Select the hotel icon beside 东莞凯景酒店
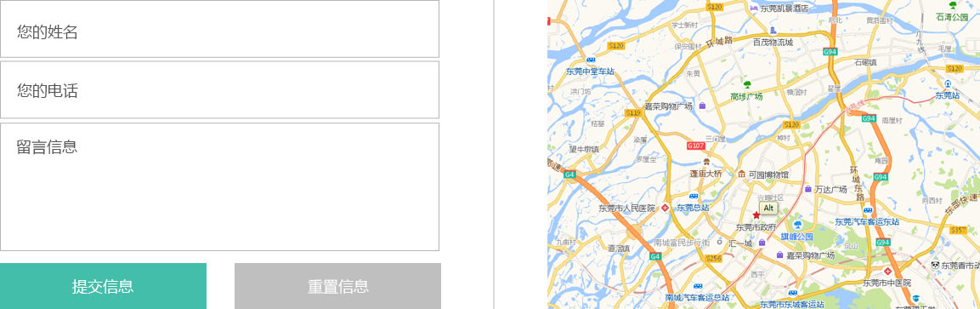This screenshot has width=980, height=309. coord(754,9)
